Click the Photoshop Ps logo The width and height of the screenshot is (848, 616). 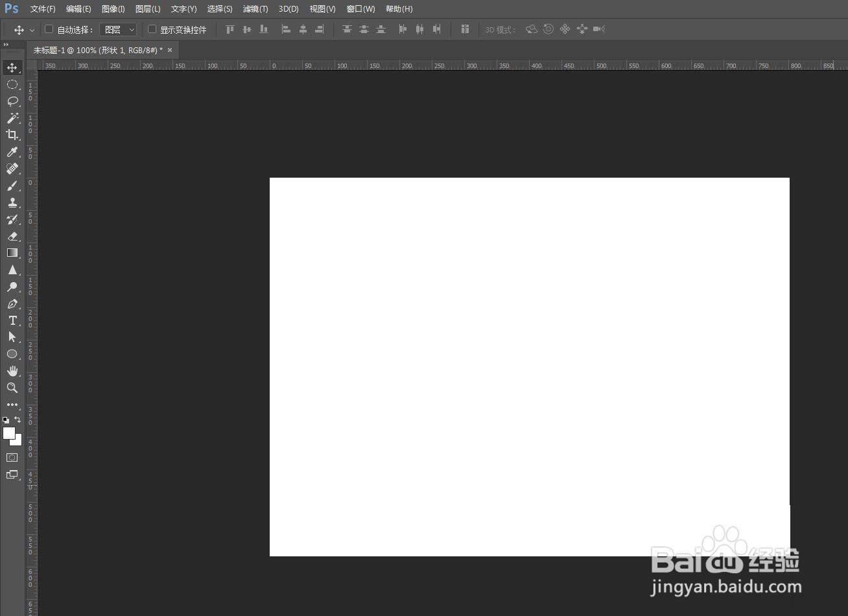point(12,9)
